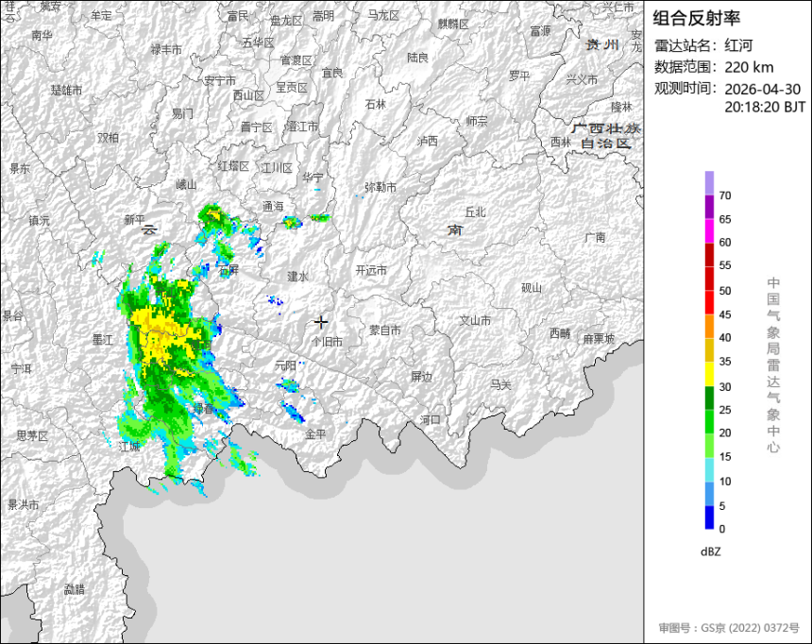The height and width of the screenshot is (644, 812).
Task: Click the 屏边 map label
Action: point(421,377)
